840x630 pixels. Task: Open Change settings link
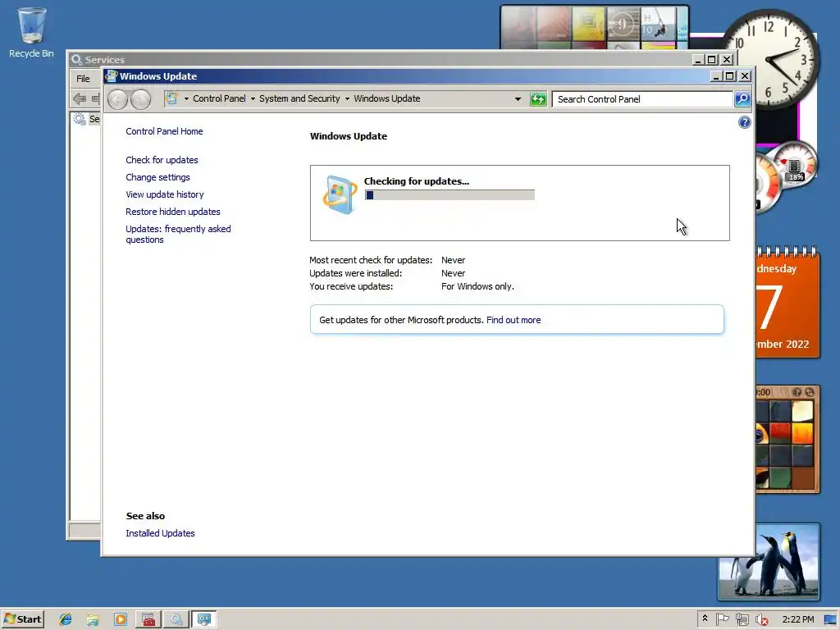[x=157, y=177]
